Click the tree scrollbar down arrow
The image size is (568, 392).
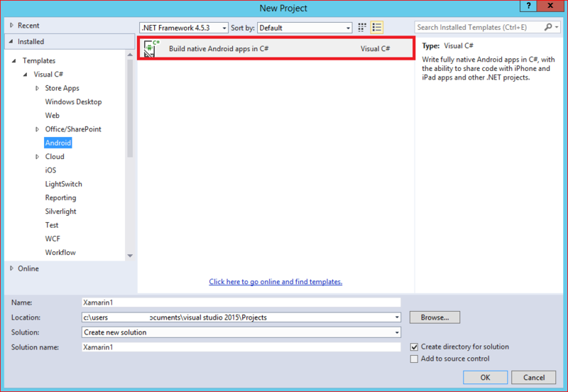click(130, 256)
